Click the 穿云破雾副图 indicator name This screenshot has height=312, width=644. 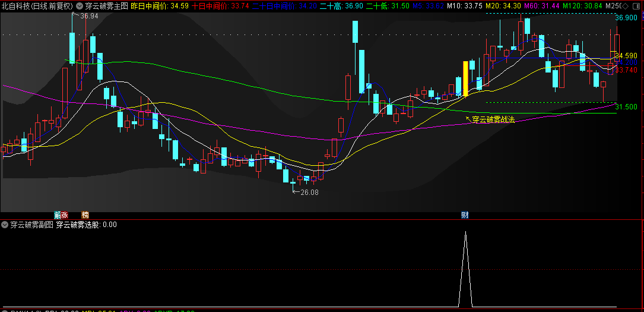31,225
